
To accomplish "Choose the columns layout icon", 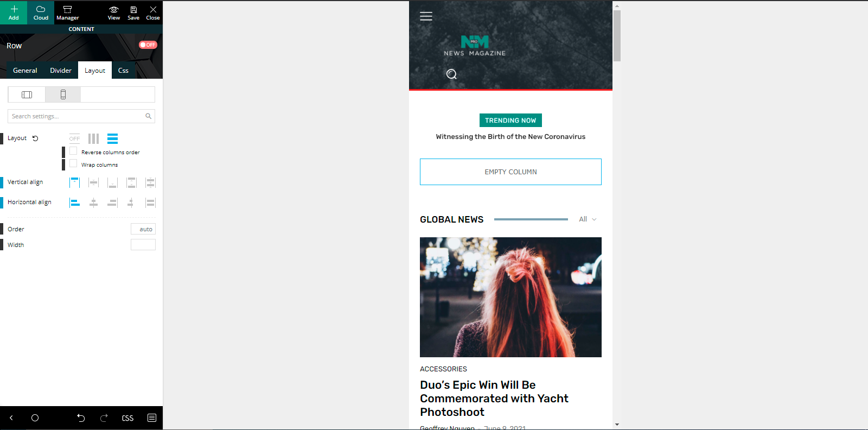I will pyautogui.click(x=93, y=138).
